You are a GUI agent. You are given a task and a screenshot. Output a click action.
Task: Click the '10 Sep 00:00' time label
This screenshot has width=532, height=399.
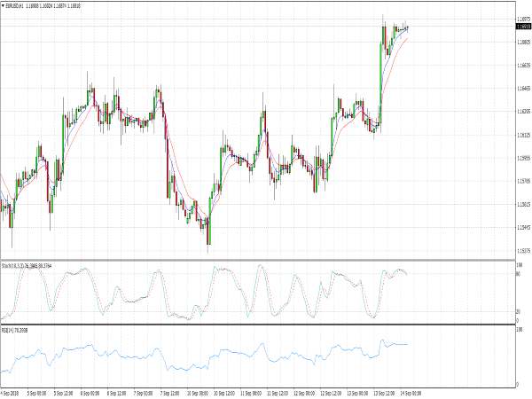click(x=197, y=393)
